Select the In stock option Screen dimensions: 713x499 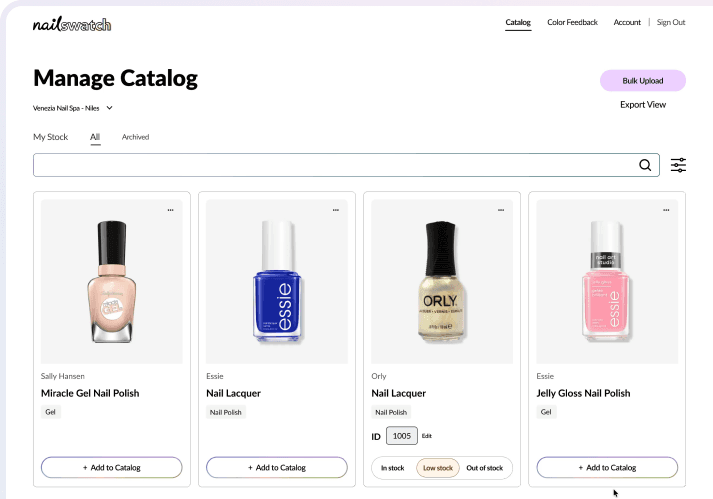[392, 468]
